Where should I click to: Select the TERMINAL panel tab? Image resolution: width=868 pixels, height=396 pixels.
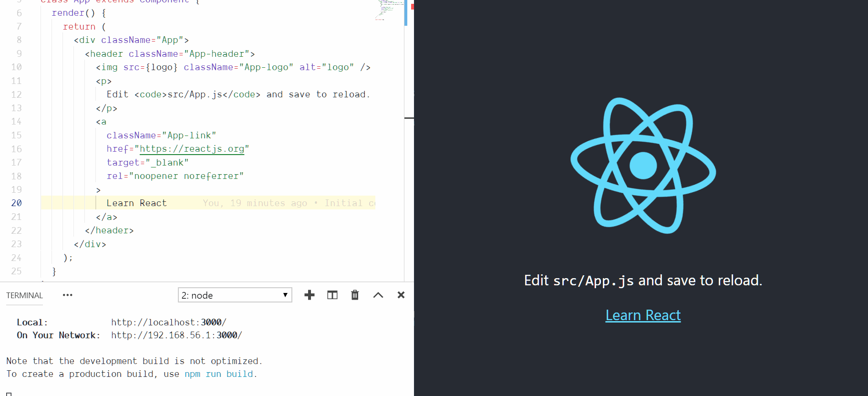coord(24,296)
